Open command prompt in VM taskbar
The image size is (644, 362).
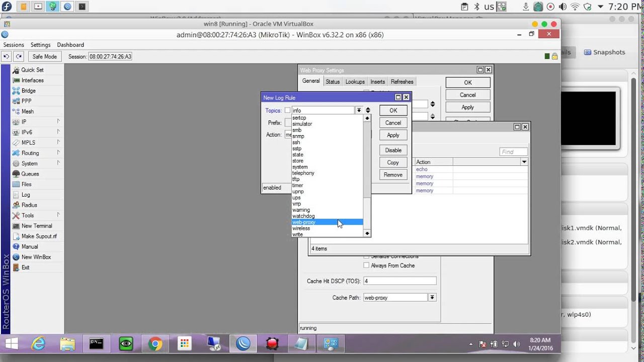[97, 344]
